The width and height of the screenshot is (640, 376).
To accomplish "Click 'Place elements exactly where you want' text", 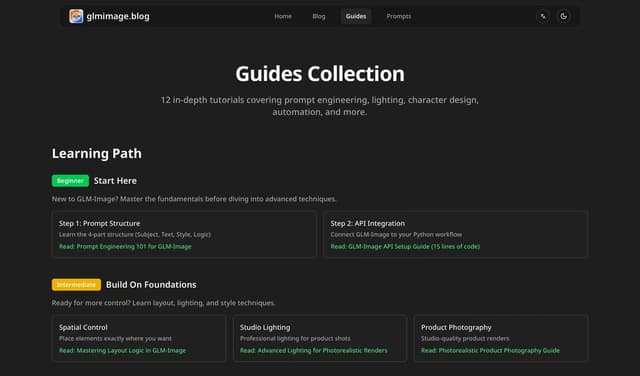I will pos(115,339).
